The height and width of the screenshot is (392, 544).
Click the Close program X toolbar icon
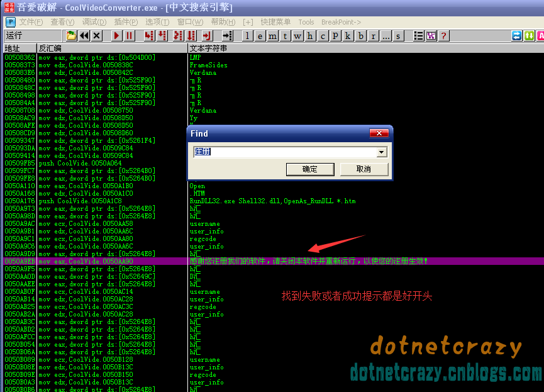coord(97,36)
